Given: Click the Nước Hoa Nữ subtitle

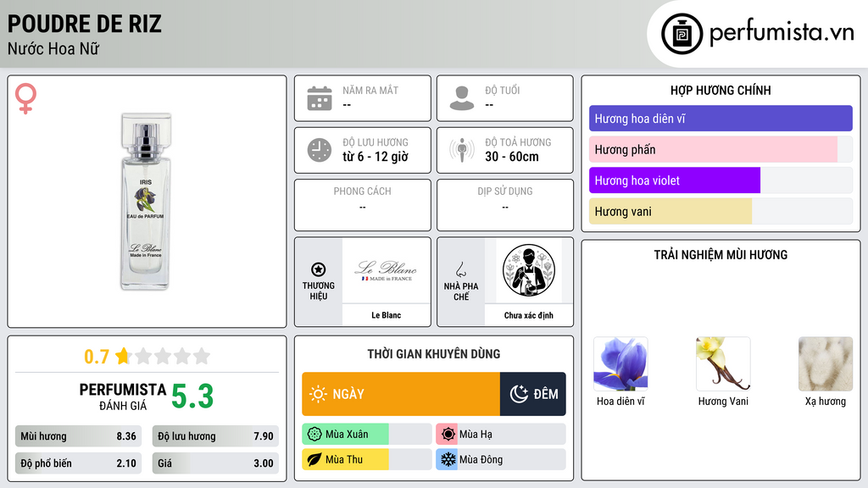Looking at the screenshot, I should (x=53, y=48).
